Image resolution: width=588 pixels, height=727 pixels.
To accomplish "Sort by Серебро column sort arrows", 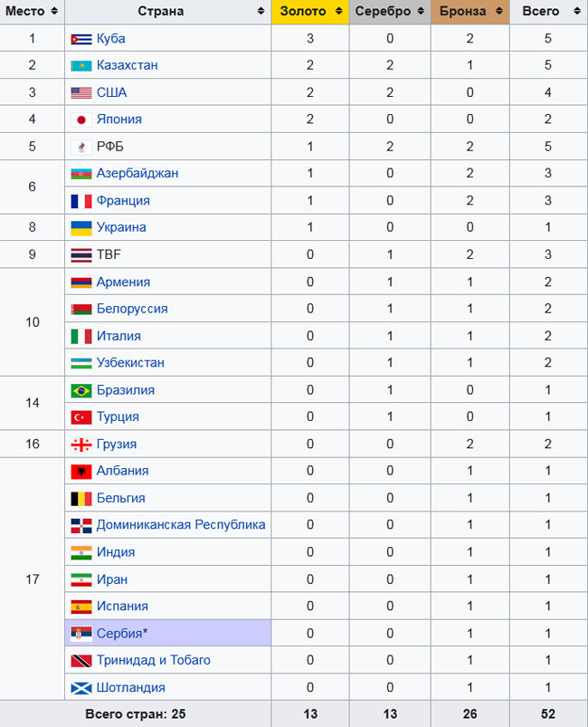I will pyautogui.click(x=418, y=12).
